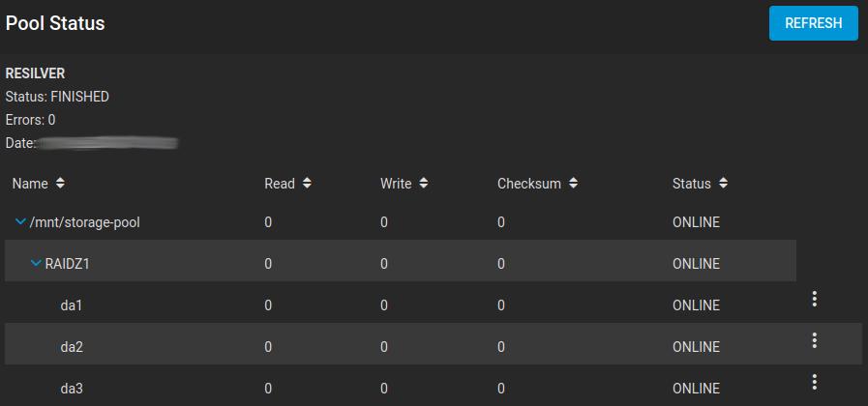
Task: Sort by Write column sort icon
Action: (423, 184)
